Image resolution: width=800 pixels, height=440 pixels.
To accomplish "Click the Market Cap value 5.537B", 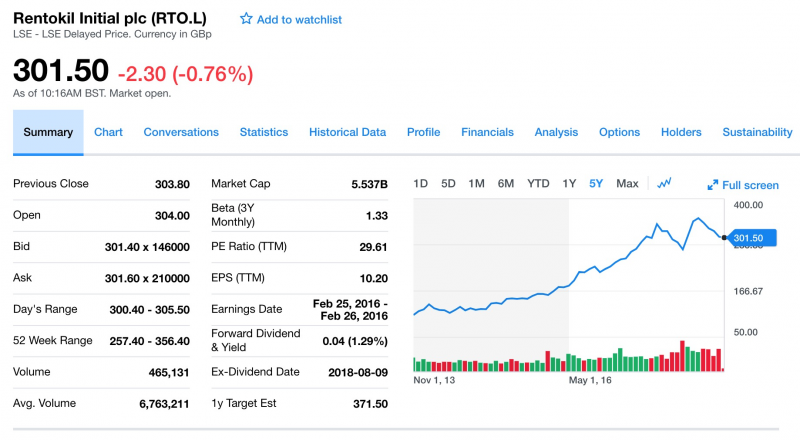I will 369,184.
